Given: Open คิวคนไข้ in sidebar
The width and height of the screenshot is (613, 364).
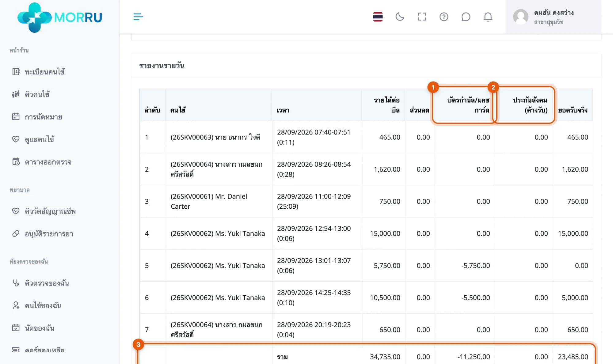Looking at the screenshot, I should tap(37, 94).
